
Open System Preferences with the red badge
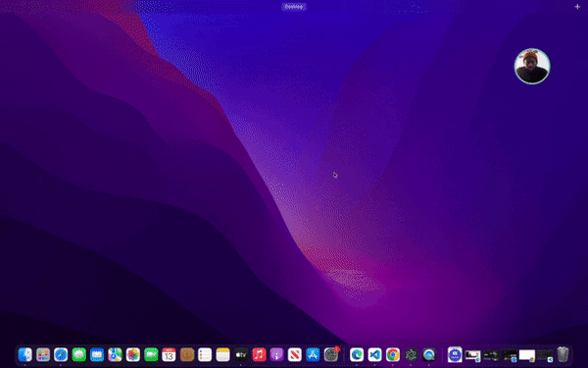(x=331, y=354)
